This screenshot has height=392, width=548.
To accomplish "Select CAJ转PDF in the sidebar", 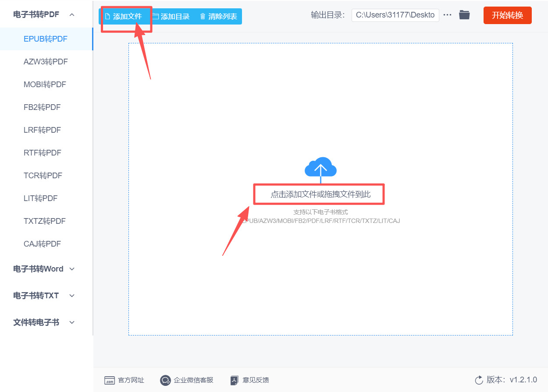I will 46,244.
